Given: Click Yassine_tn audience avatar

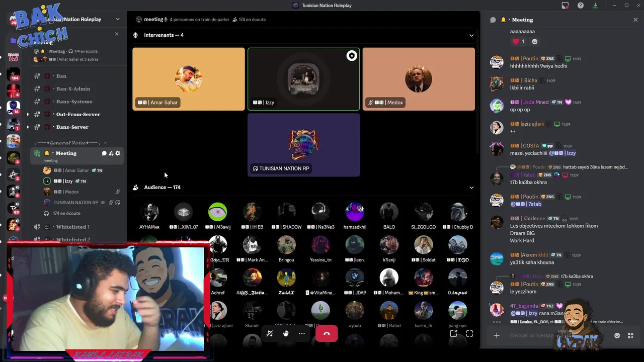Looking at the screenshot, I should coord(320,245).
